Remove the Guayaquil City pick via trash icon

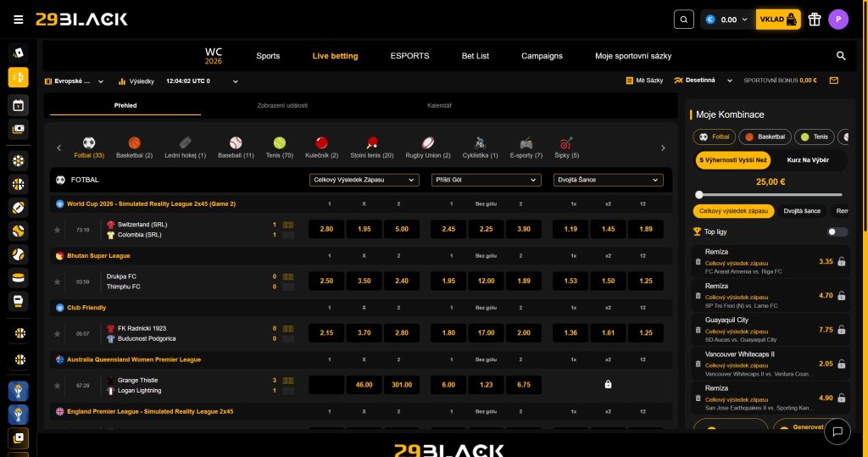click(x=698, y=330)
